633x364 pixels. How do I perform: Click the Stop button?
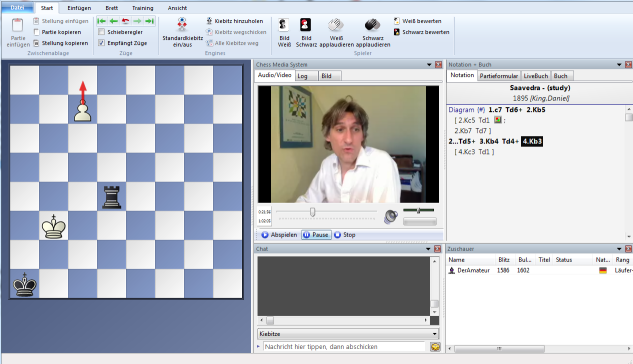[x=345, y=235]
